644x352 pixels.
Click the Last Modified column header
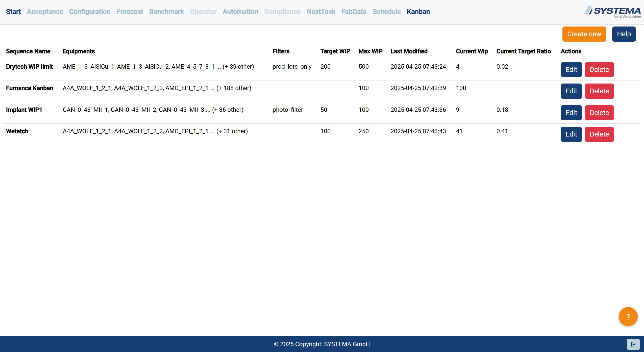409,51
